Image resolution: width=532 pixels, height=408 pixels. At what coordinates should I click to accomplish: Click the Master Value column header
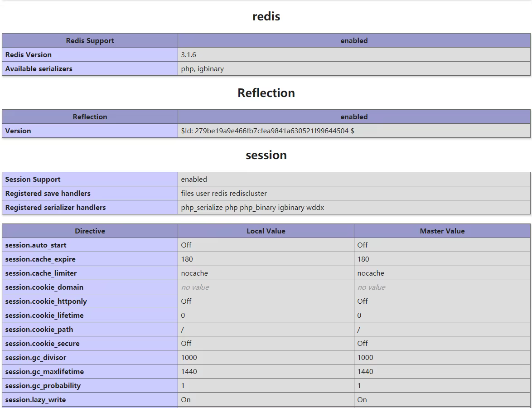click(x=442, y=231)
